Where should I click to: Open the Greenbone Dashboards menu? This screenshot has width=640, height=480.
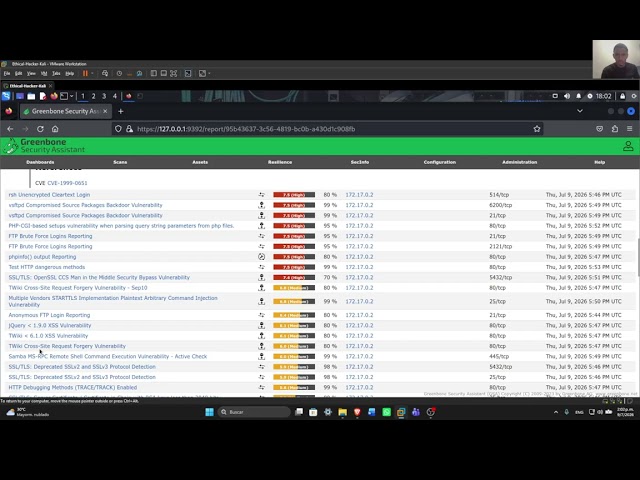(x=40, y=162)
